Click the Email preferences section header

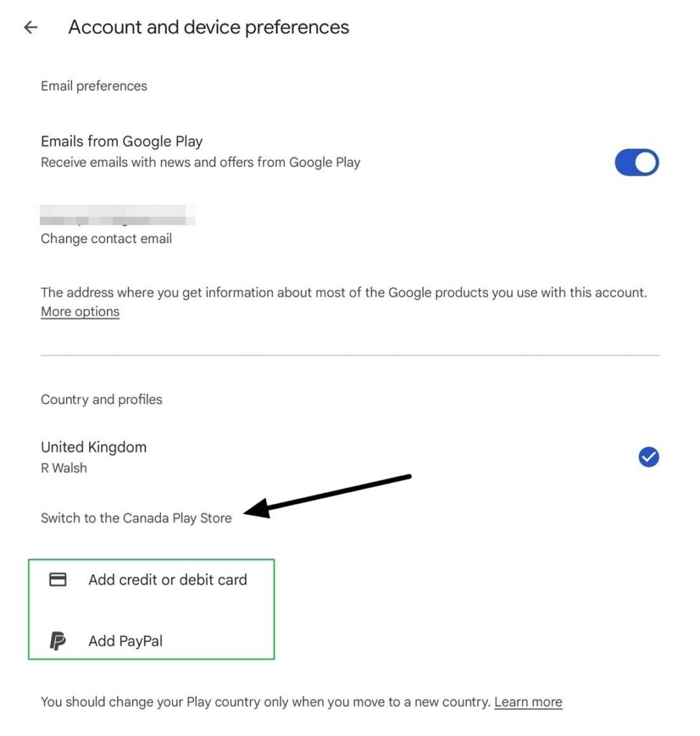click(94, 86)
